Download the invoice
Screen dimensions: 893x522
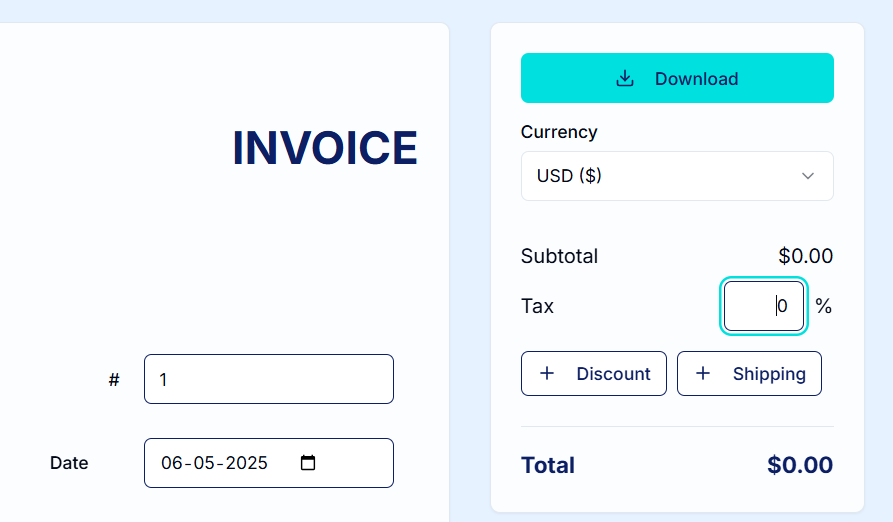(x=677, y=78)
